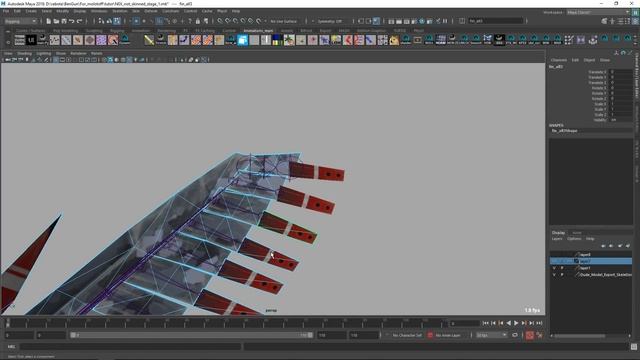Click the bright blue window shelf icon

point(242,40)
